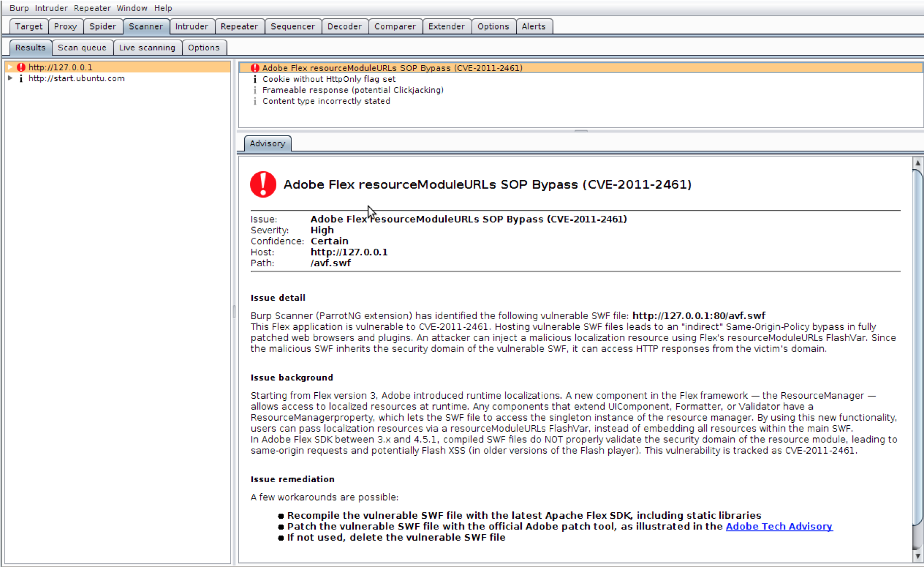924x567 pixels.
Task: Expand the http://start.ubuntu.com tree node
Action: click(x=10, y=78)
